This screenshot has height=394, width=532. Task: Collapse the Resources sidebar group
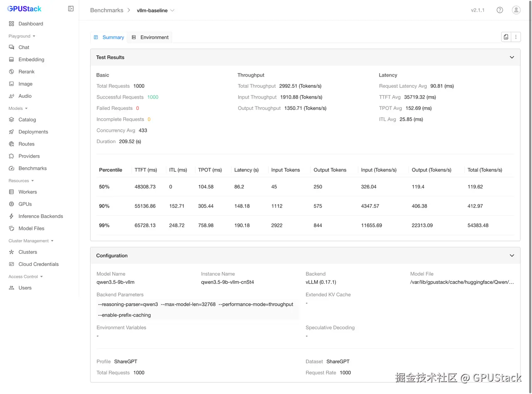21,181
